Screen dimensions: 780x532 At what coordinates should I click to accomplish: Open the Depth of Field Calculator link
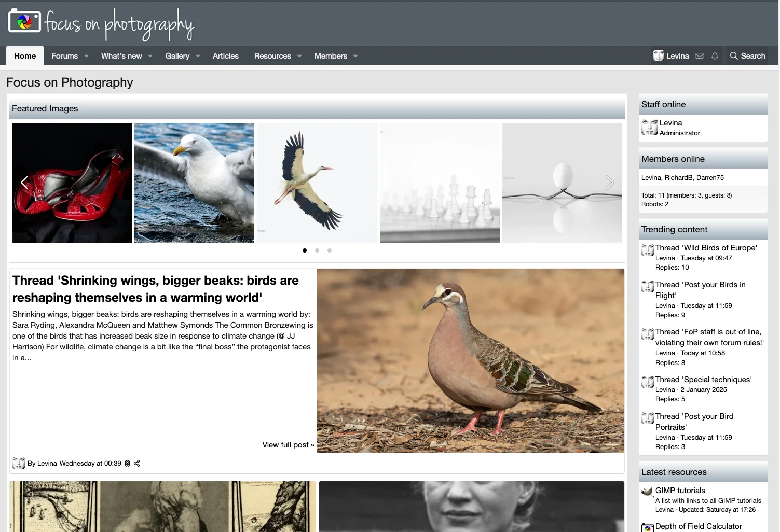699,526
